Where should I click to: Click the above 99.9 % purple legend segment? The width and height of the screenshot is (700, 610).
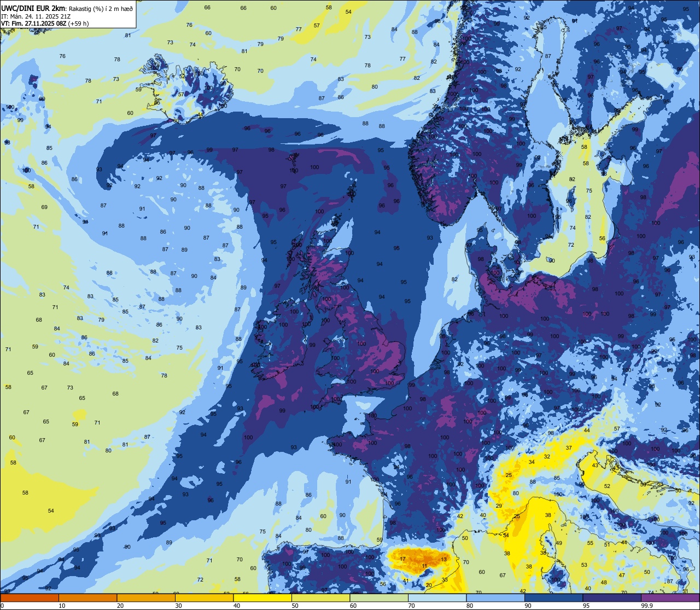(x=670, y=598)
